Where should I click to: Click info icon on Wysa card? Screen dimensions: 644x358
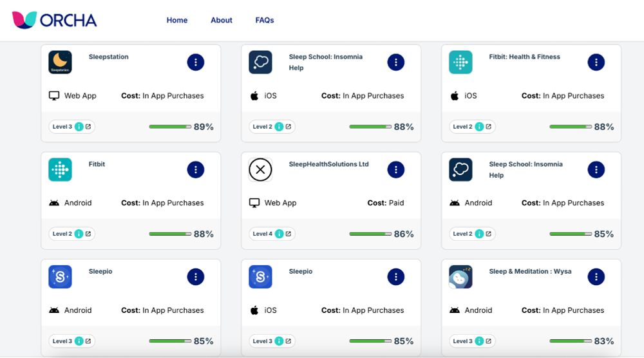pyautogui.click(x=479, y=341)
